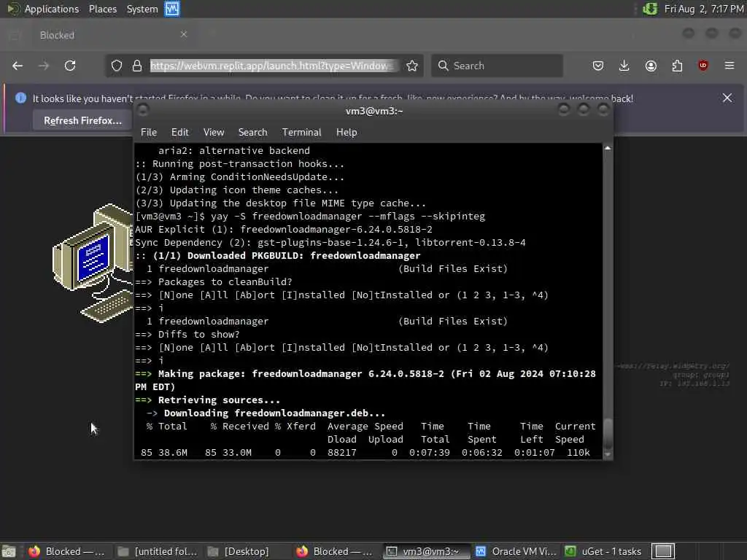Switch to untitled folder taskbar entry
The width and height of the screenshot is (747, 560).
click(158, 551)
